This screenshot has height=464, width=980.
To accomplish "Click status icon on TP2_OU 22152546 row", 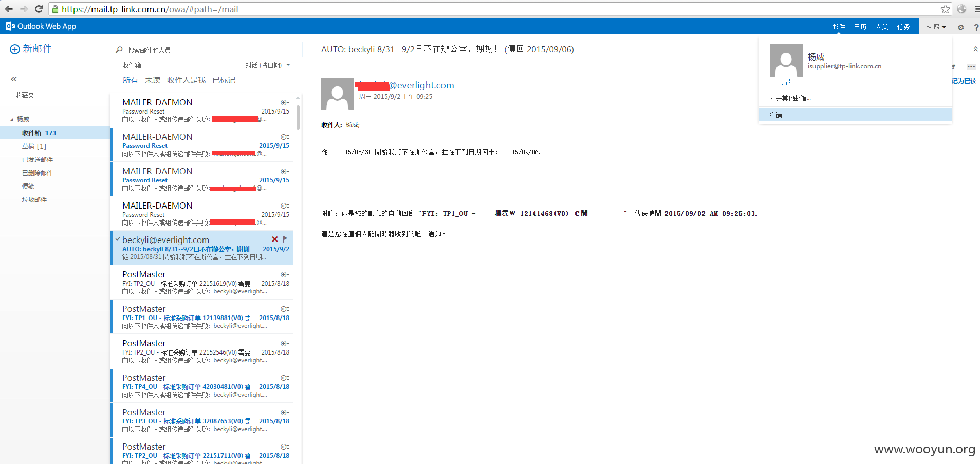I will click(285, 344).
